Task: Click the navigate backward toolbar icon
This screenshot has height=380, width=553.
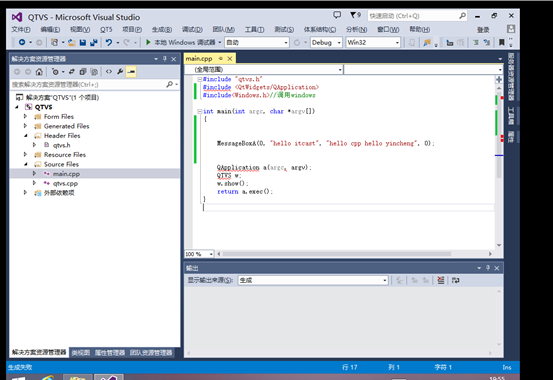Action: coord(22,42)
